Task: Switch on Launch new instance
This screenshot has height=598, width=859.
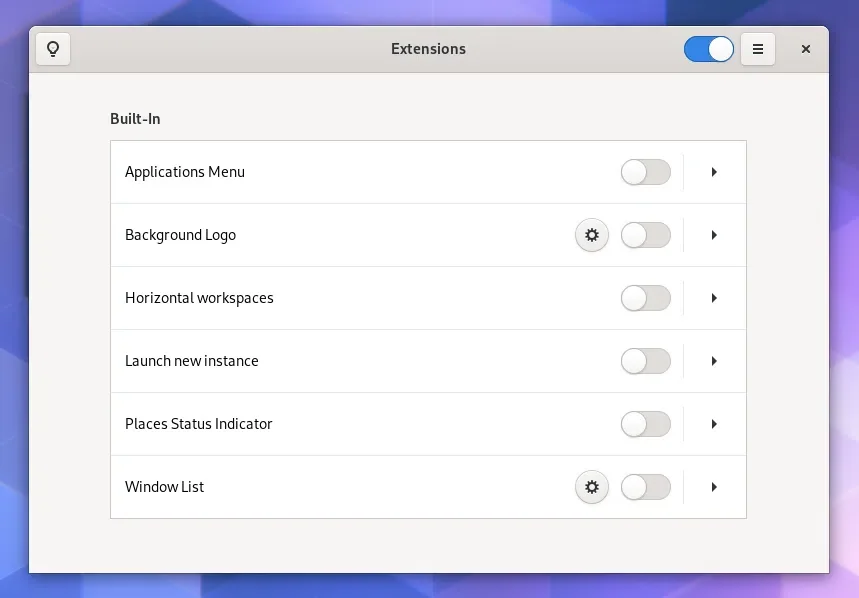Action: coord(646,361)
